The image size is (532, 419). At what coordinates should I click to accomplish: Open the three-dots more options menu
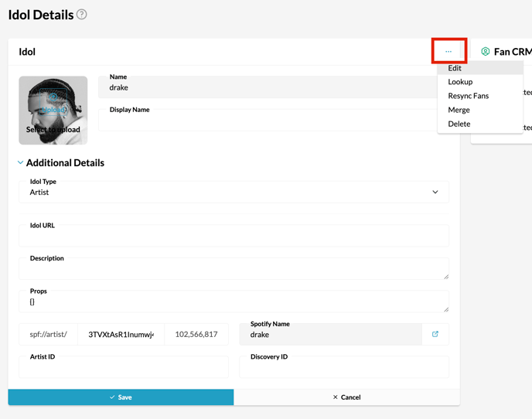(448, 52)
